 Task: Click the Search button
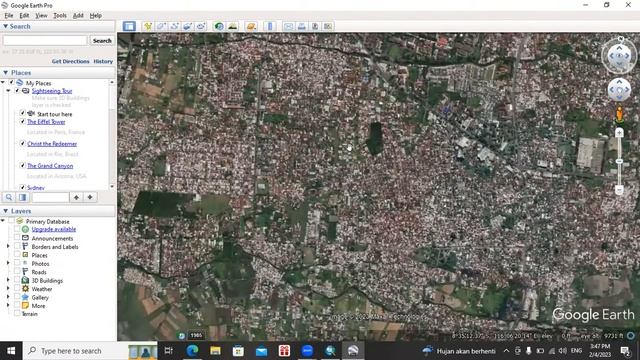102,40
